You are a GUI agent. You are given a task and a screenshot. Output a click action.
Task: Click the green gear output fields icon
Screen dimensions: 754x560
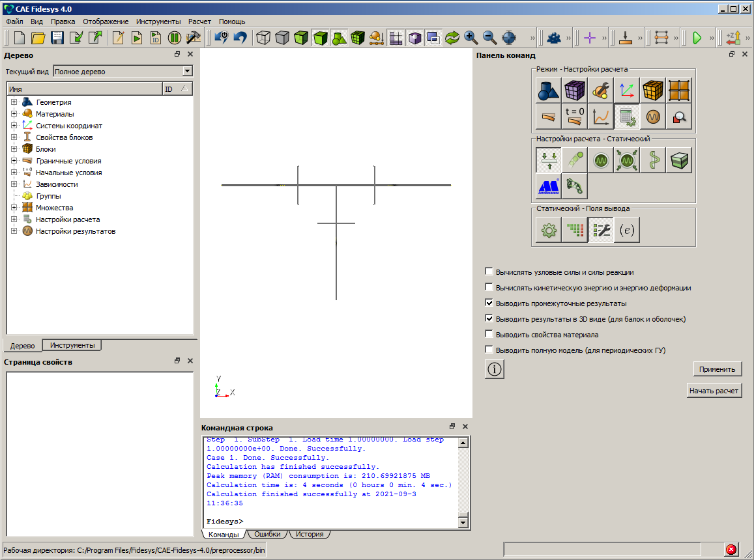click(x=549, y=230)
